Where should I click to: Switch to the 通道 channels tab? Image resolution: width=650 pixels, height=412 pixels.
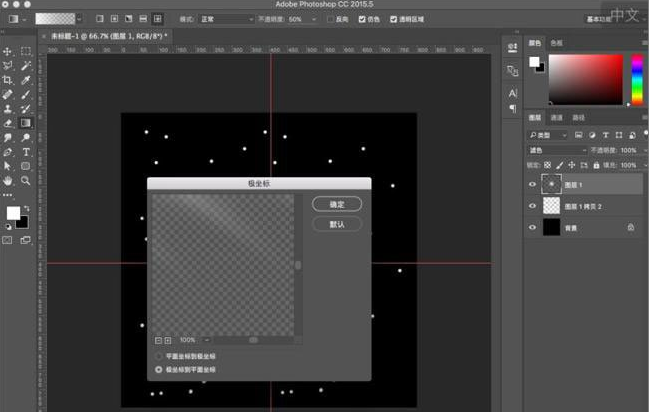pos(556,118)
